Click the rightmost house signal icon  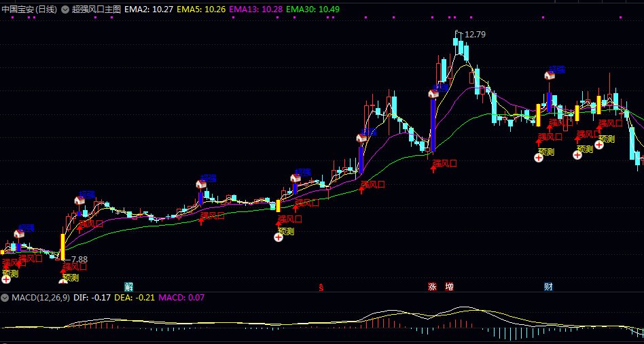pyautogui.click(x=550, y=75)
